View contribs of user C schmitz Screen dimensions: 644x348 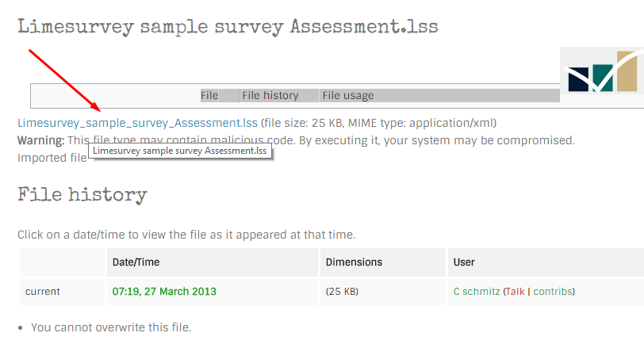[x=552, y=292]
